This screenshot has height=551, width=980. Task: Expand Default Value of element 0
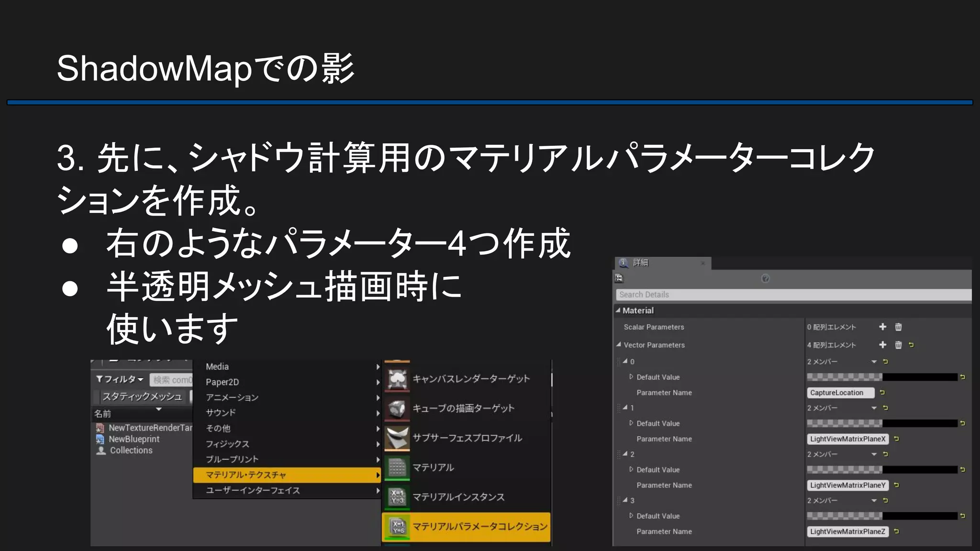click(631, 377)
